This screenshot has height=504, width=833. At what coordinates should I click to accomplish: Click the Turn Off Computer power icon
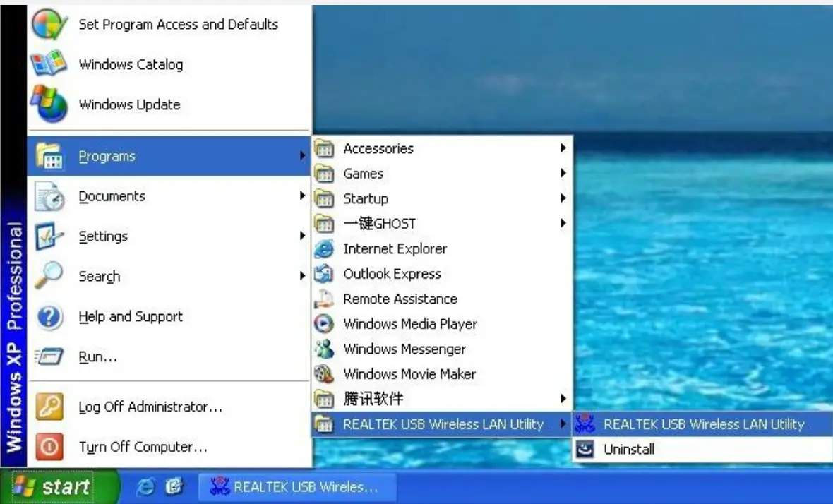49,447
